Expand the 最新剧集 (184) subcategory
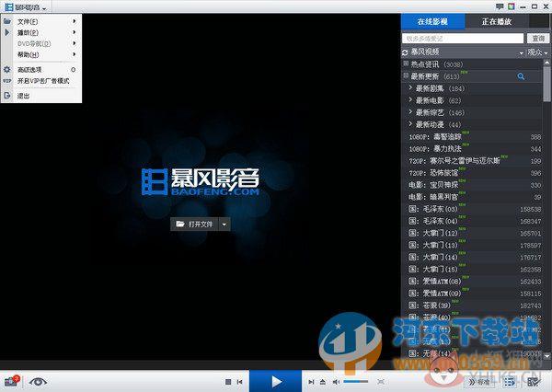Screen dimensions: 552x392 pyautogui.click(x=410, y=88)
